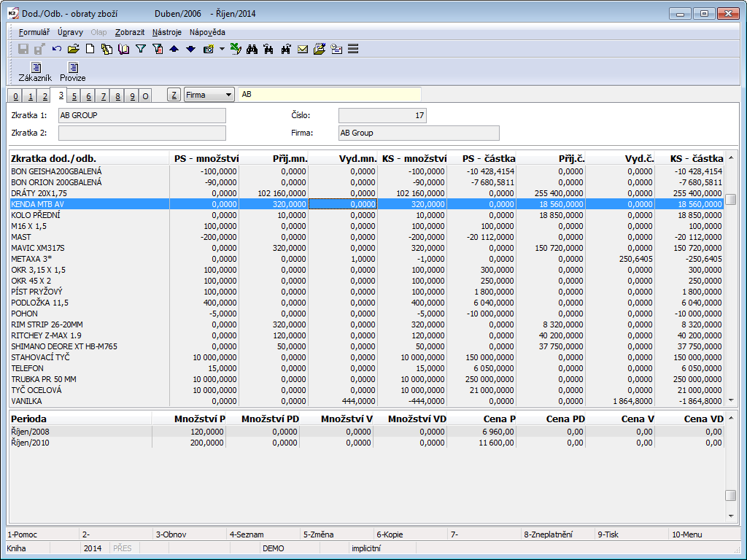Open the Formulář menu
747x560 pixels.
coord(34,32)
